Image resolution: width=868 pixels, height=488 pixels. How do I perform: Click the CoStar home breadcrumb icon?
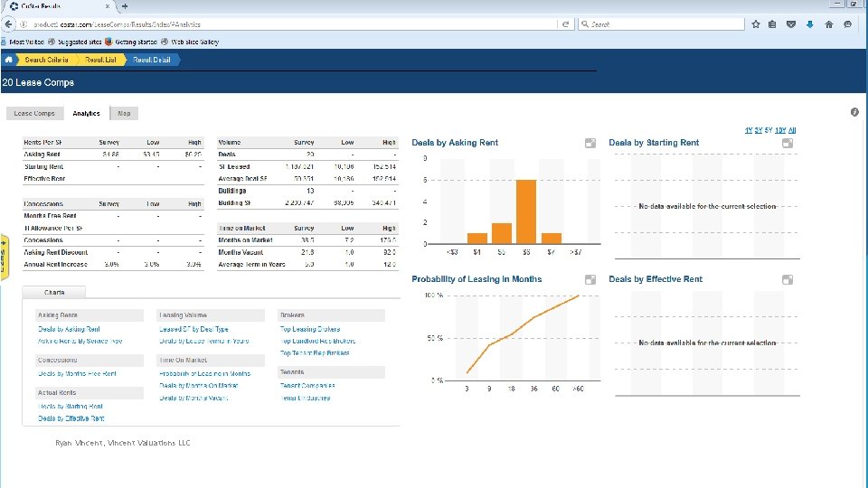pos(9,60)
